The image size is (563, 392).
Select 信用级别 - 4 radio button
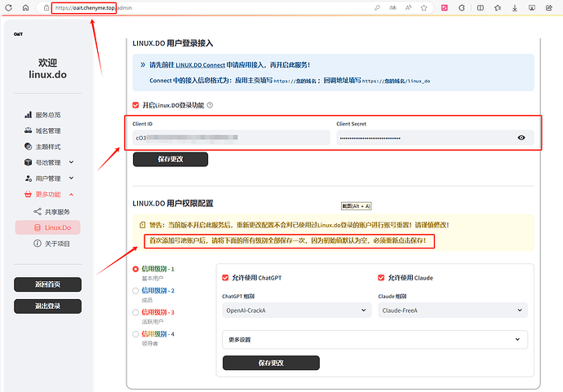coord(135,334)
